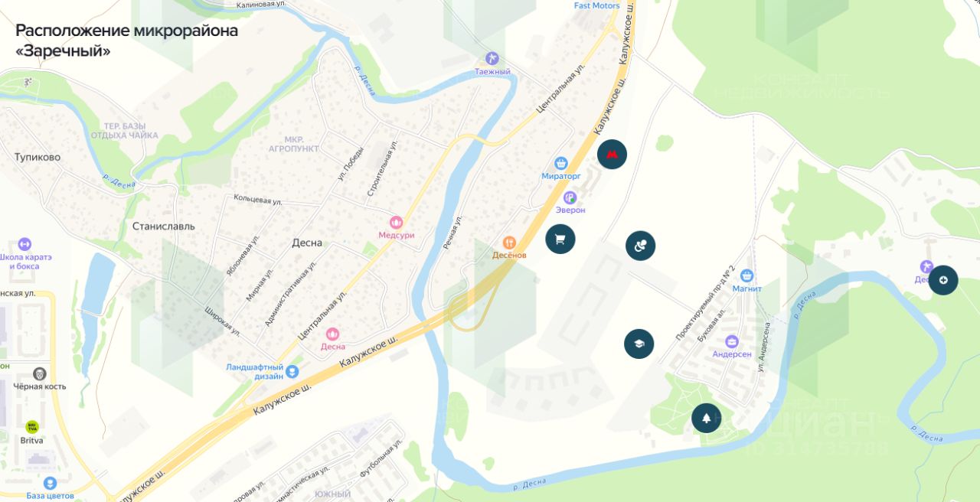Select the shopping cart map marker
Screen dimensions: 980x502
560,239
